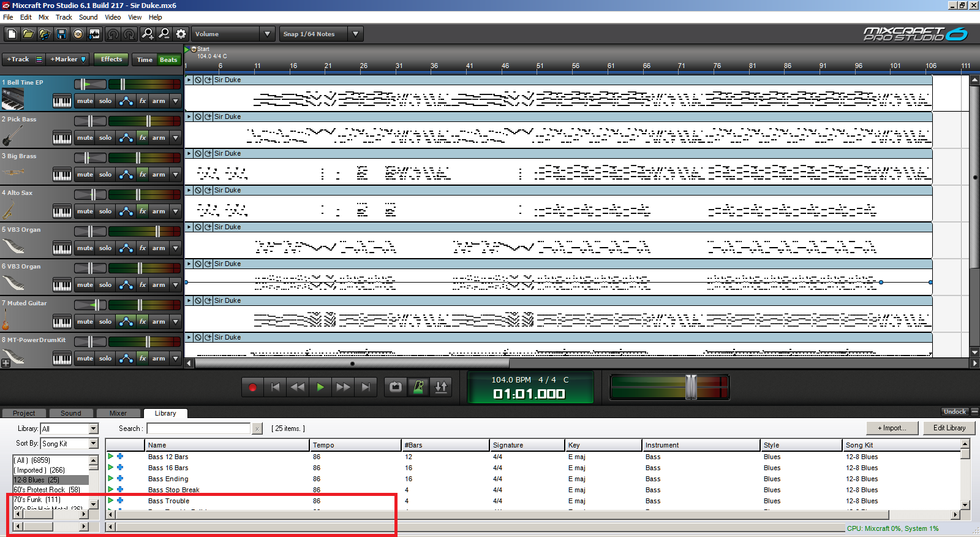The image size is (980, 537).
Task: Preview Bass 12 Bars with its green play arrow
Action: pyautogui.click(x=111, y=456)
